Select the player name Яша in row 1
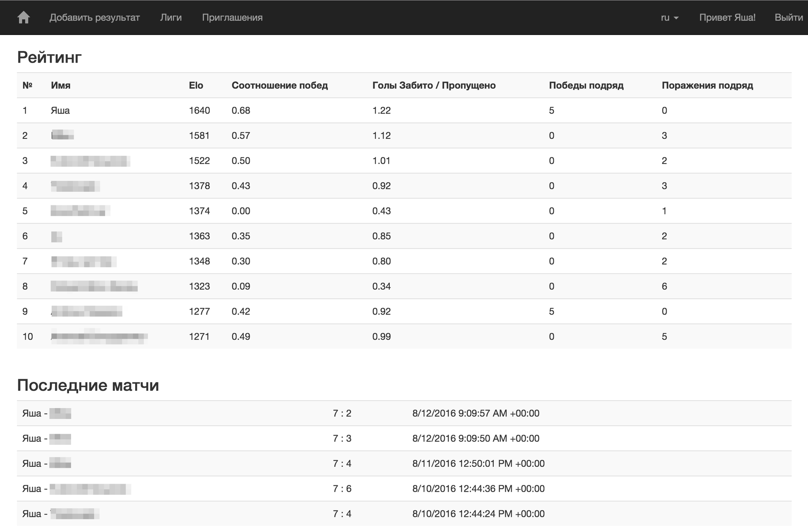808x532 pixels. click(x=60, y=111)
